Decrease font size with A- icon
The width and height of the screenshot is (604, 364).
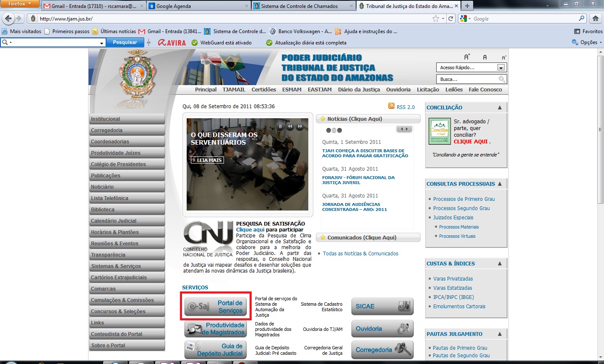tap(504, 57)
